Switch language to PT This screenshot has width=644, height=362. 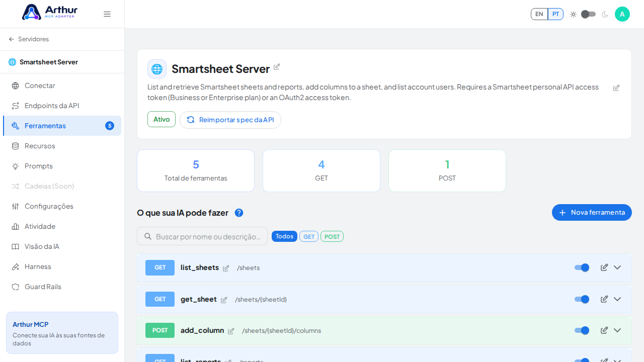pyautogui.click(x=555, y=14)
